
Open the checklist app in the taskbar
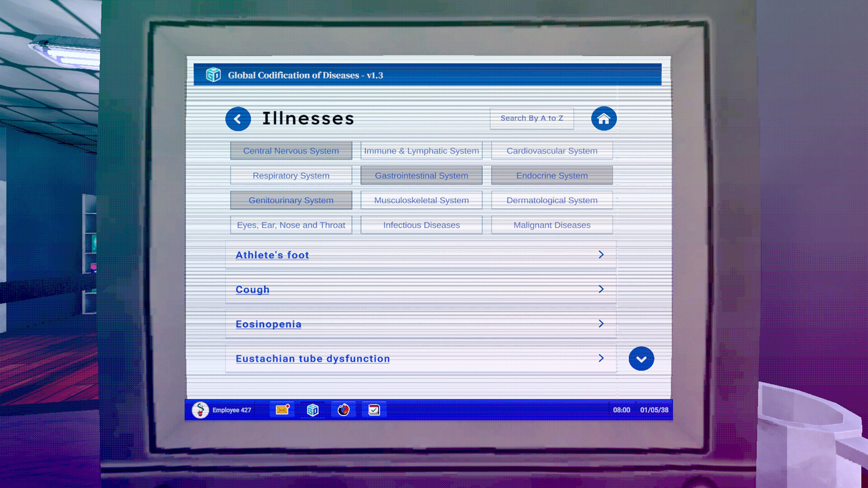tap(374, 410)
